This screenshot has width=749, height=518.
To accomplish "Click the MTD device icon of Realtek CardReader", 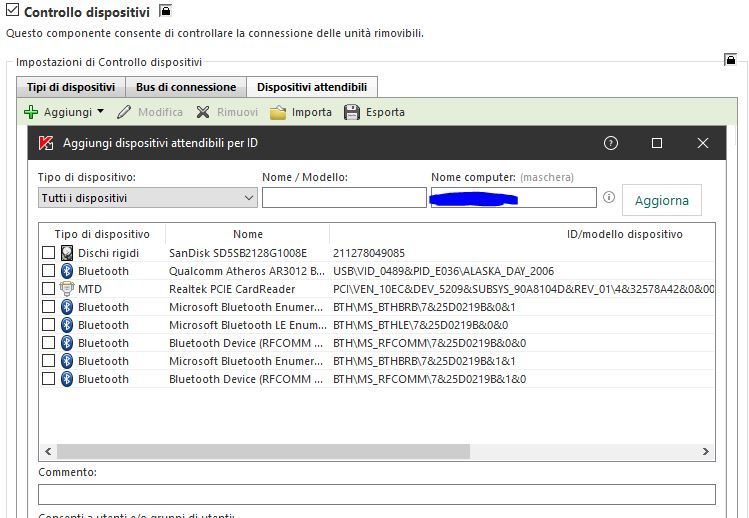I will click(x=67, y=289).
